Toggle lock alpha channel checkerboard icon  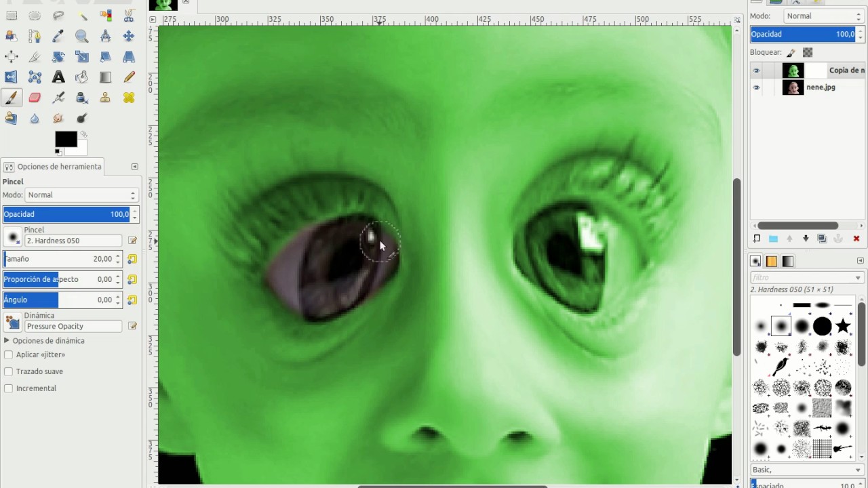tap(808, 52)
